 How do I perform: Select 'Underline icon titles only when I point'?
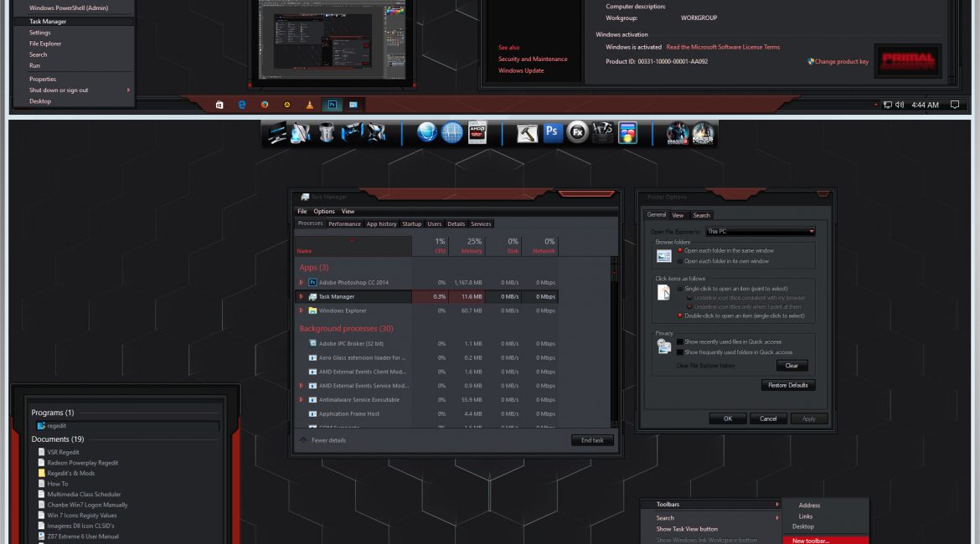tap(689, 306)
